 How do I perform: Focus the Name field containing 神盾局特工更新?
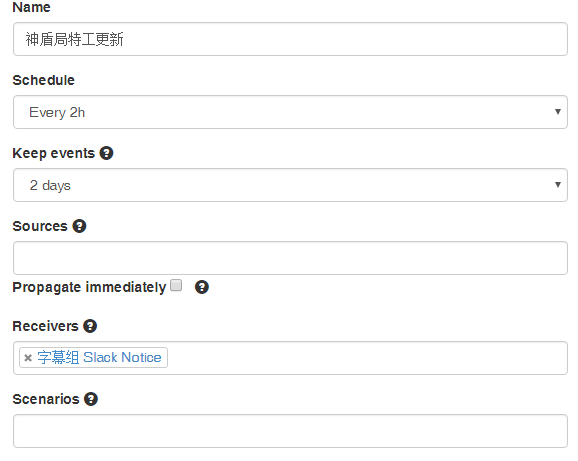pyautogui.click(x=290, y=39)
